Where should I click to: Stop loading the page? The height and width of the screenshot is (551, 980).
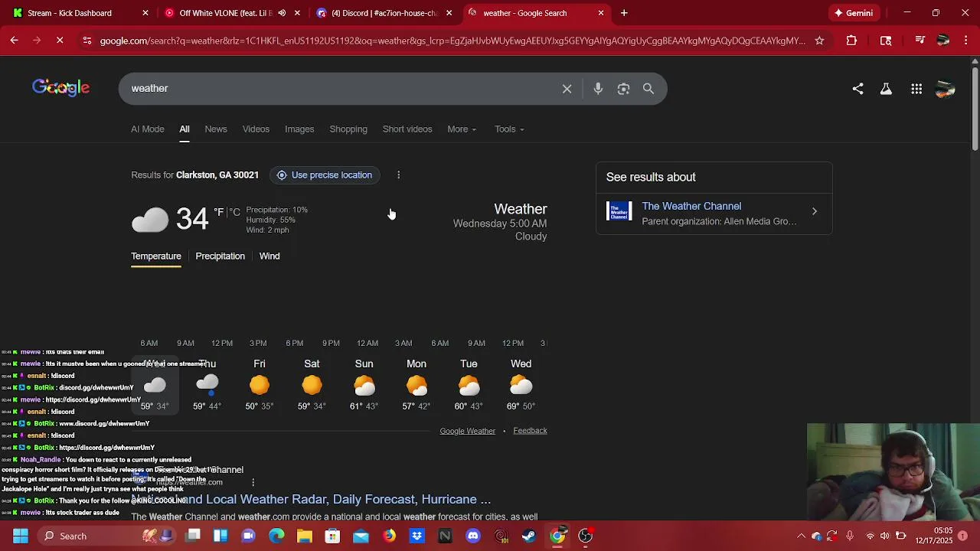tap(60, 41)
